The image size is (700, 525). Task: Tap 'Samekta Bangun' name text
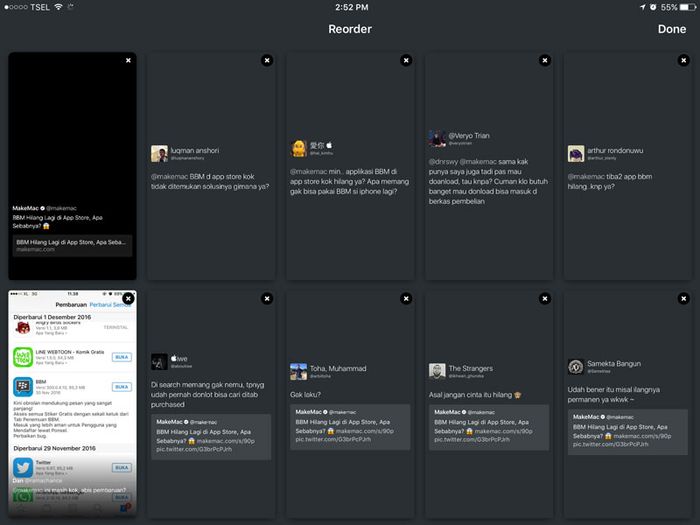point(614,363)
